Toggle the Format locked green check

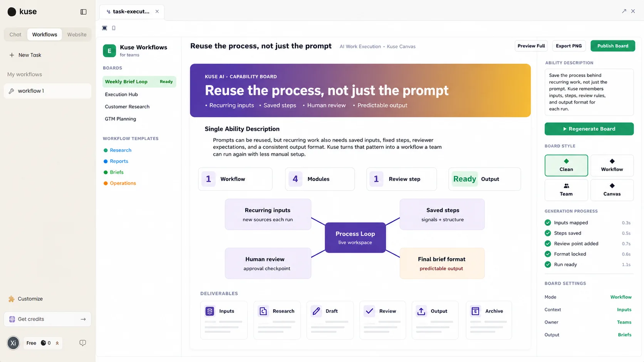click(x=548, y=254)
